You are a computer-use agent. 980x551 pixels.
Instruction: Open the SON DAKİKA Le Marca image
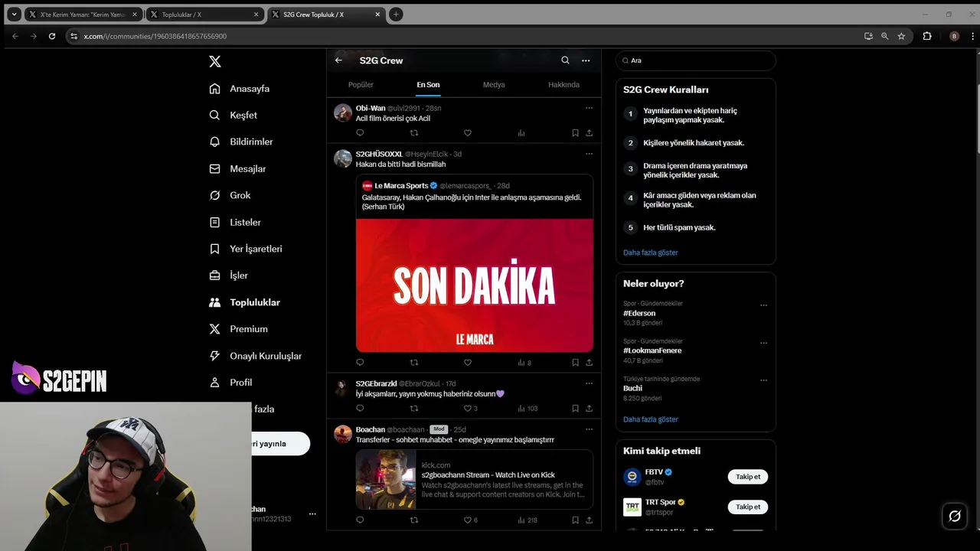tap(475, 285)
